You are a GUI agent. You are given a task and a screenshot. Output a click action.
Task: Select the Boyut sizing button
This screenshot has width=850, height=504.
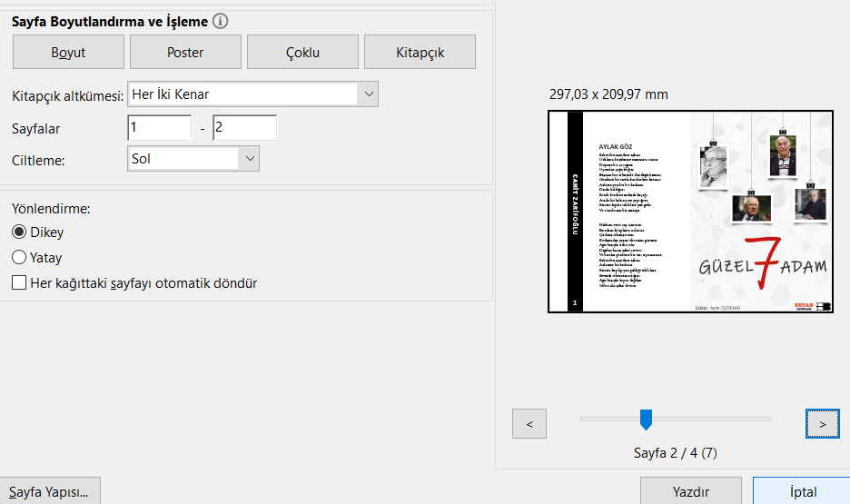pos(68,52)
